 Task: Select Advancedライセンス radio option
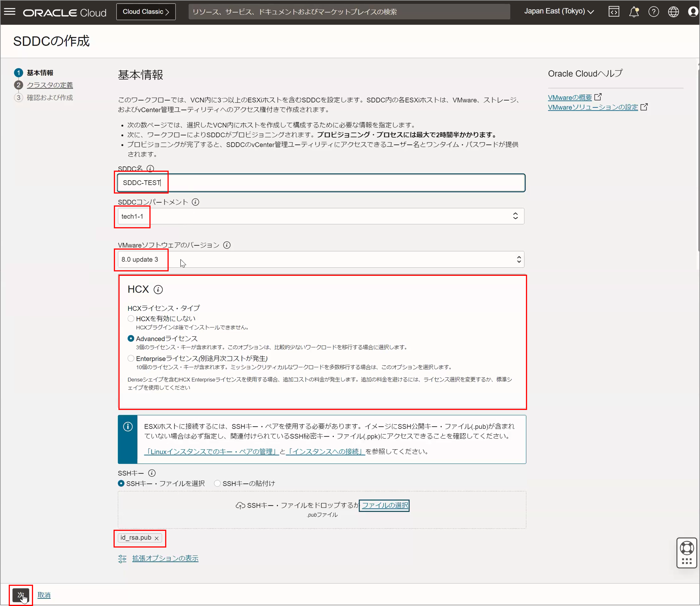pyautogui.click(x=131, y=338)
